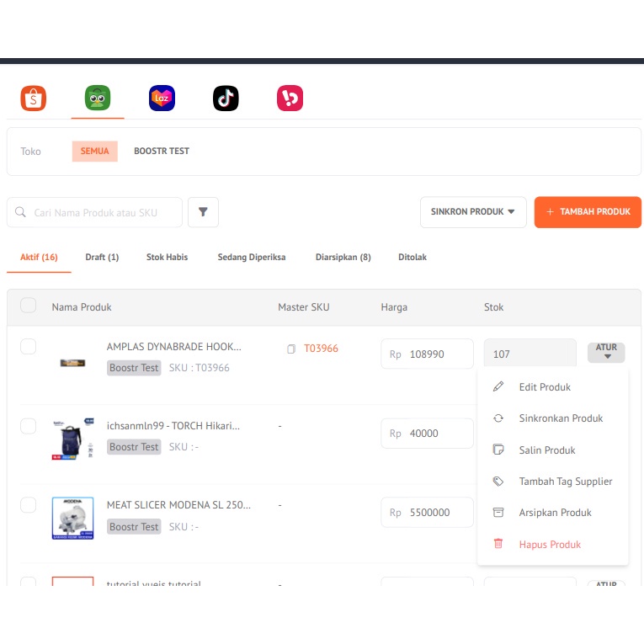Check the AMPLAS DYNABRADE product checkbox

29,347
